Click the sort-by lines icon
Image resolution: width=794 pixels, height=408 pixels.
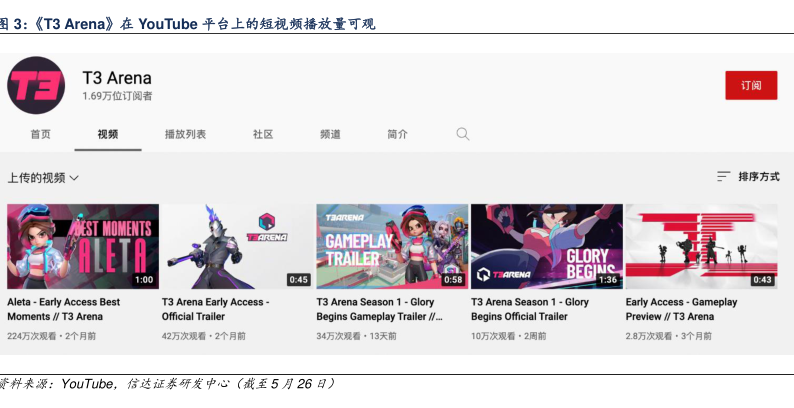point(724,177)
